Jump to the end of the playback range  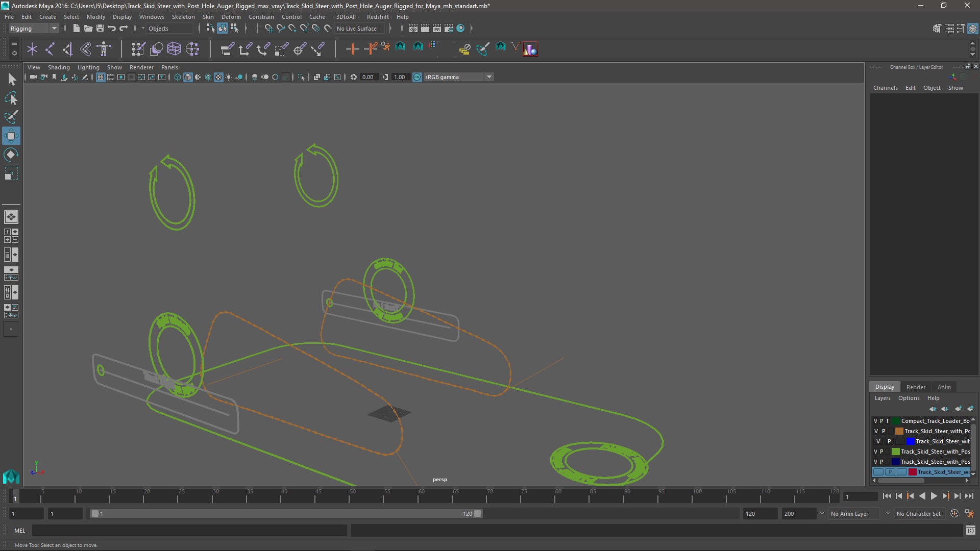point(969,496)
